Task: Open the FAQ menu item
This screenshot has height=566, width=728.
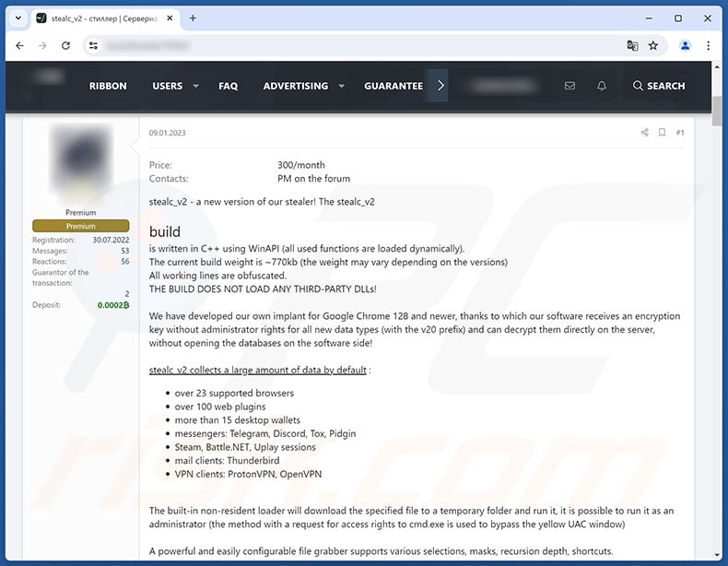Action: click(x=228, y=86)
